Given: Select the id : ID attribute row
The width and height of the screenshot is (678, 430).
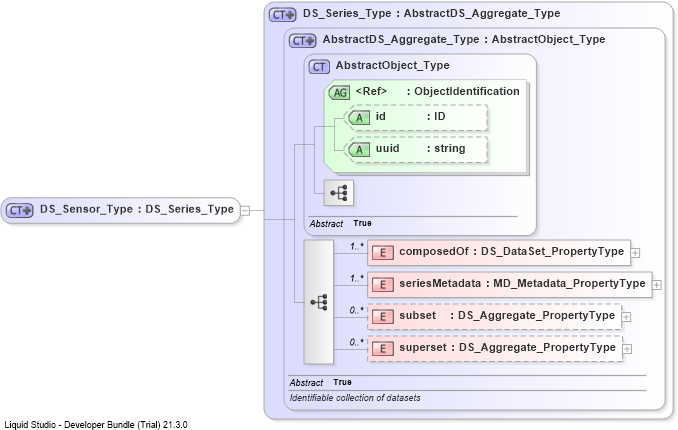Looking at the screenshot, I should pos(418,117).
